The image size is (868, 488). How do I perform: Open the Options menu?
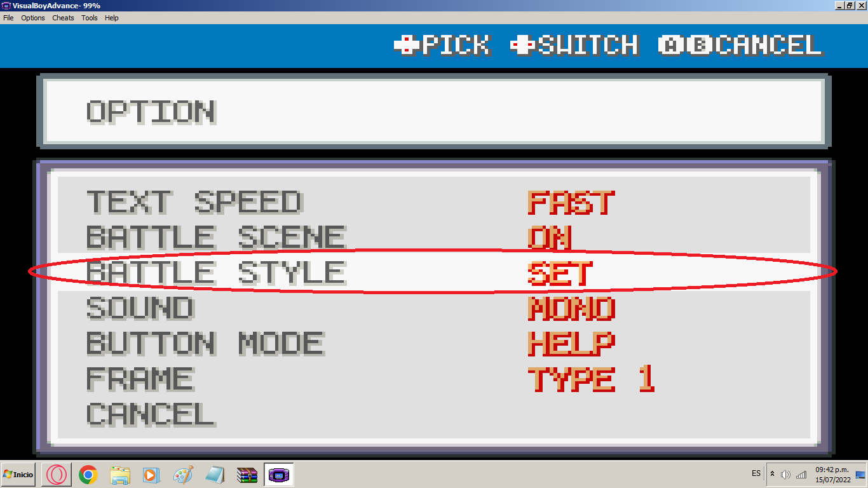(33, 18)
